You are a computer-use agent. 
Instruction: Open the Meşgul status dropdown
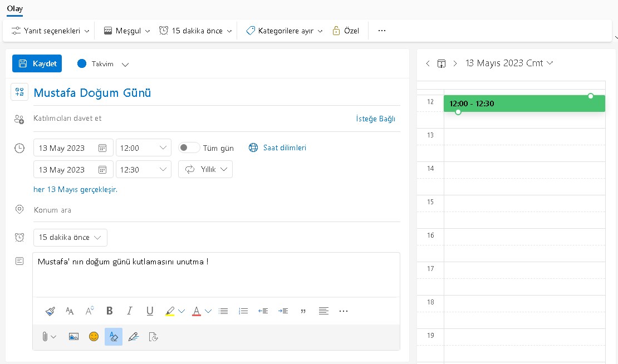[x=126, y=31]
